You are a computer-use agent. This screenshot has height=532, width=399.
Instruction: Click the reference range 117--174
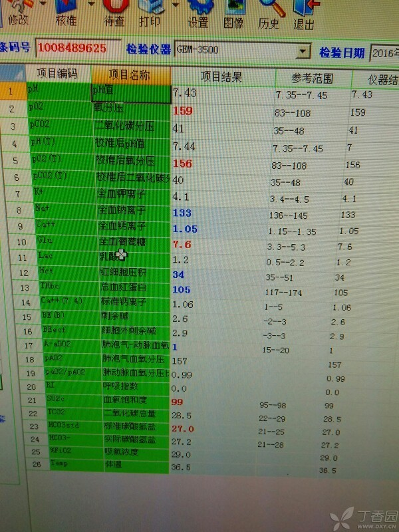283,293
